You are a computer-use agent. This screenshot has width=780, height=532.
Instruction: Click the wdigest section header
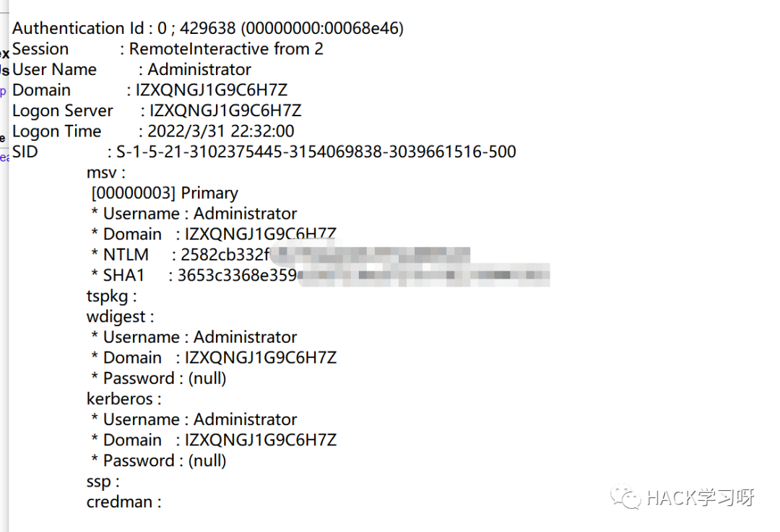[121, 317]
